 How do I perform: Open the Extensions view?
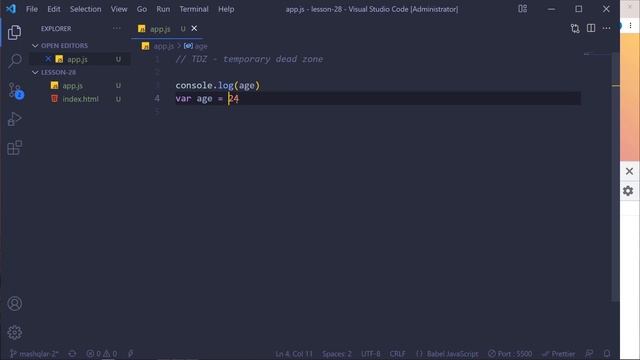[x=14, y=148]
